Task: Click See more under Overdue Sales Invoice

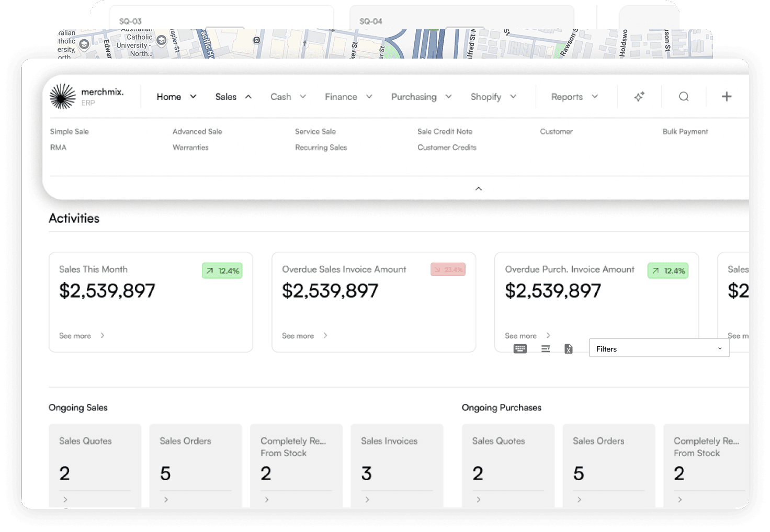Action: [304, 336]
